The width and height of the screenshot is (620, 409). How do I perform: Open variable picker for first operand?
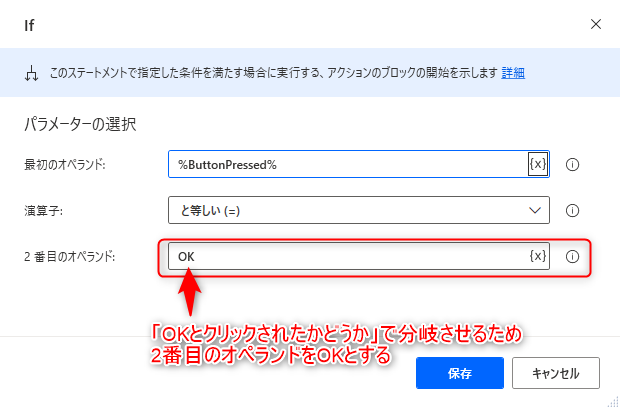[538, 164]
